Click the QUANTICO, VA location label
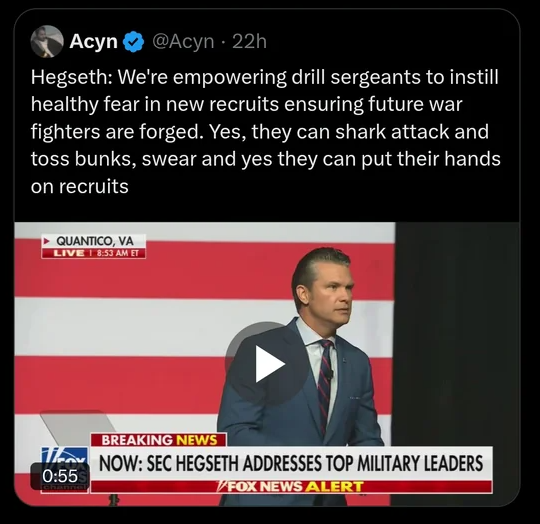This screenshot has width=540, height=524. (95, 241)
